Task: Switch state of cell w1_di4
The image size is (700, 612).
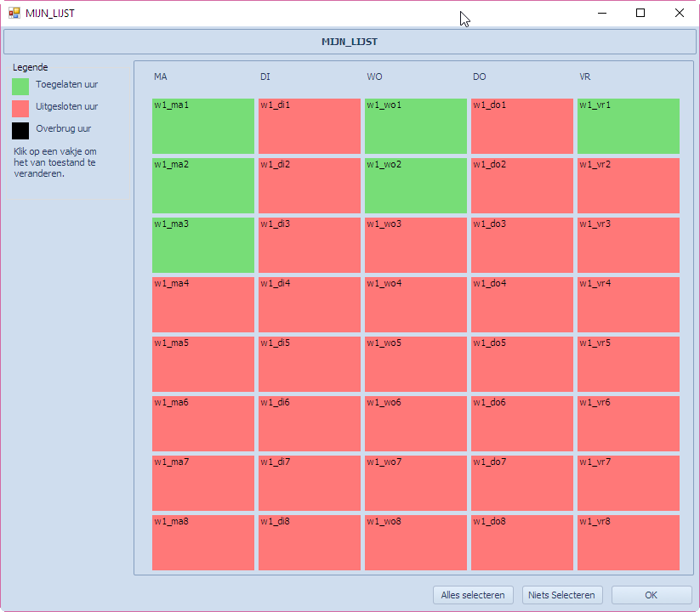Action: (310, 304)
